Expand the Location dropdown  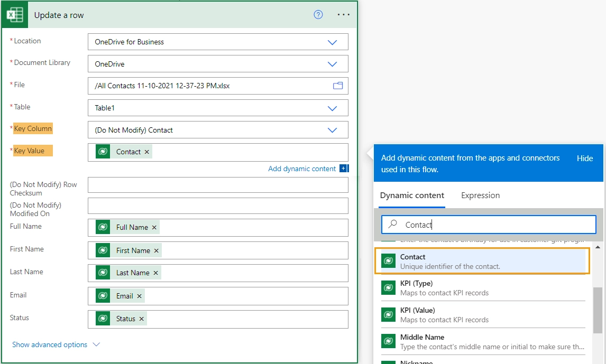(333, 42)
